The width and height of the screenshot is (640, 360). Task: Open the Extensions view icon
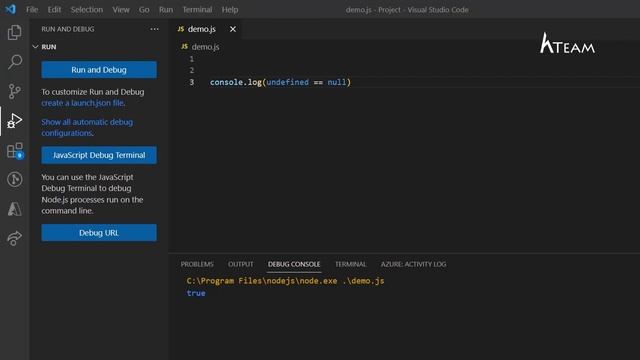tap(15, 151)
